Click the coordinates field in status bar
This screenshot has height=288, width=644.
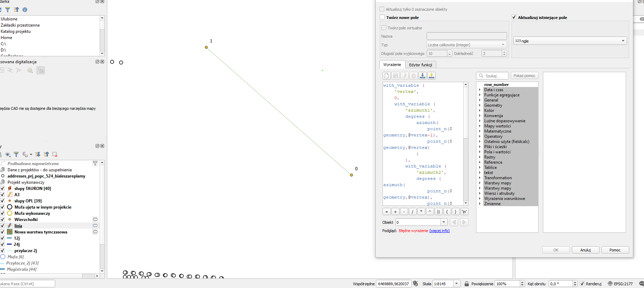[x=394, y=284]
